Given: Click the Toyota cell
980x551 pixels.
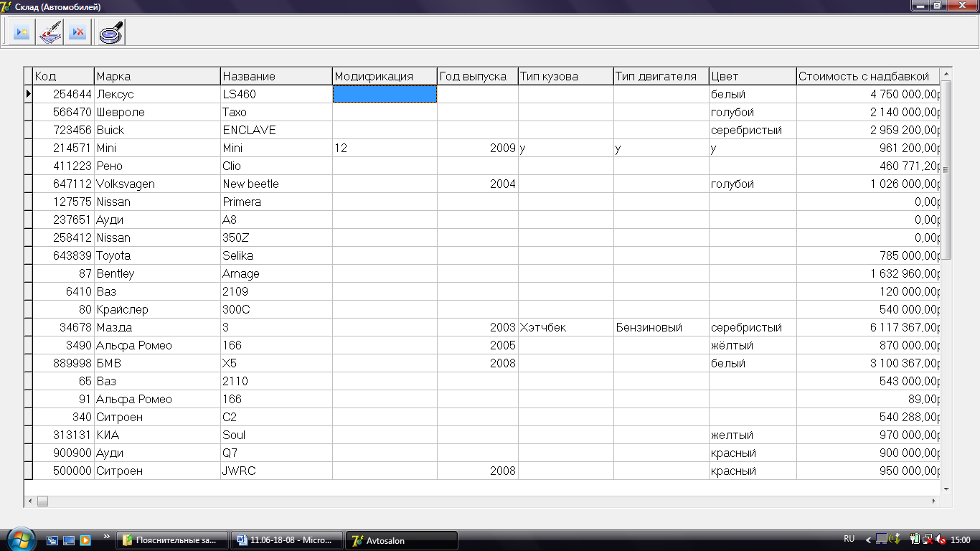Looking at the screenshot, I should pos(157,255).
